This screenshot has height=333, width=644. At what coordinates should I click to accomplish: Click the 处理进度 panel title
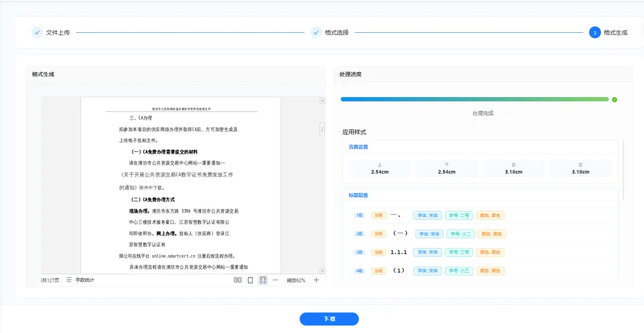[351, 74]
